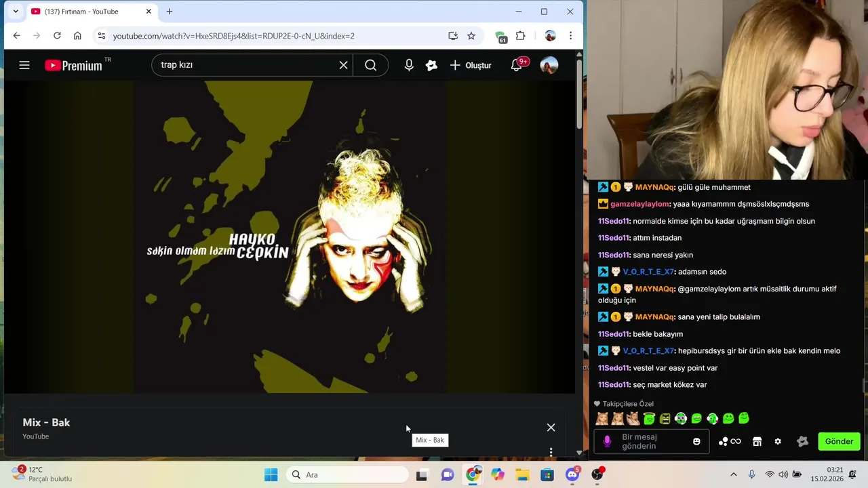The height and width of the screenshot is (488, 868).
Task: Pick the first cat-girl emote
Action: [602, 418]
